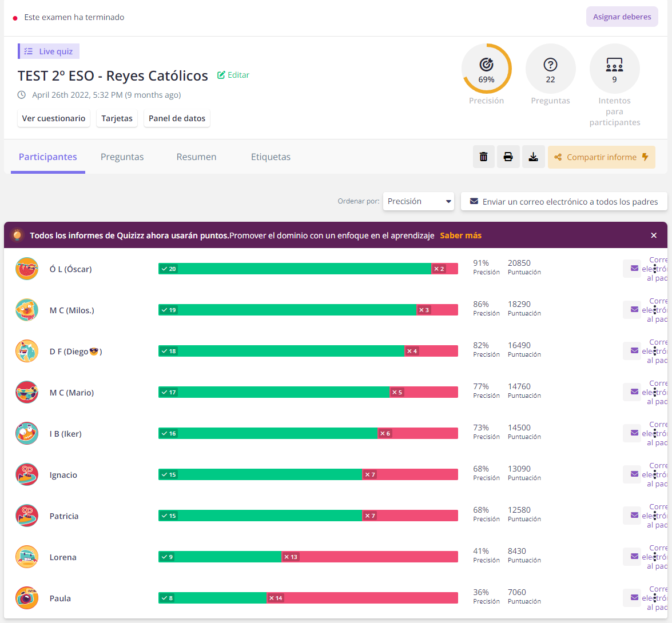The height and width of the screenshot is (623, 672).
Task: Select the avatar of D F (Diego)
Action: (x=27, y=351)
